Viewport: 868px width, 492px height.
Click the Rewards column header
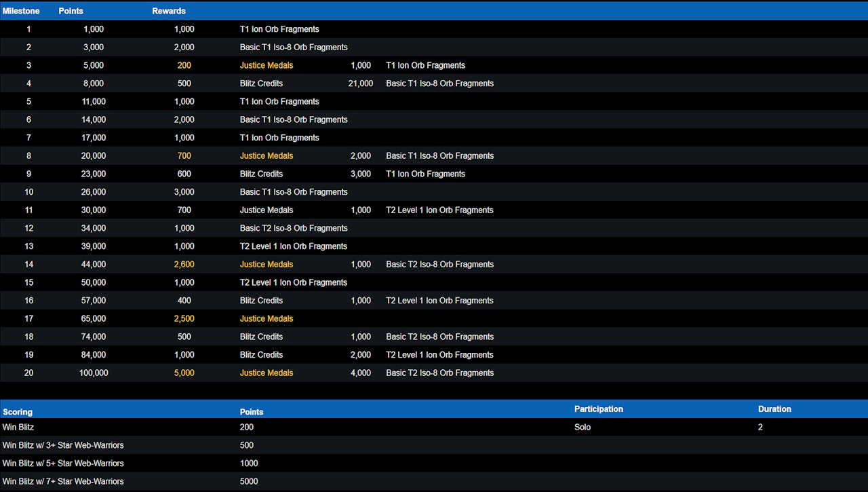pos(169,11)
